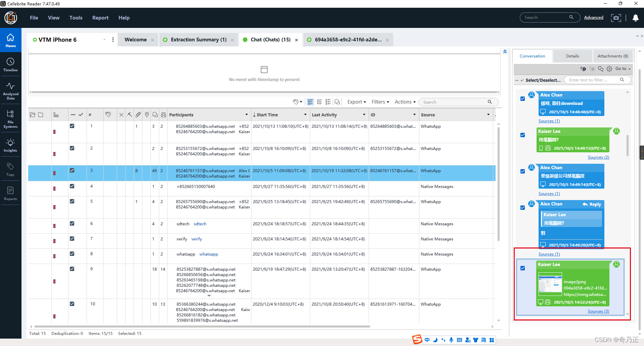The image size is (644, 346).
Task: Click the table horizontal scrollbar
Action: click(202, 326)
